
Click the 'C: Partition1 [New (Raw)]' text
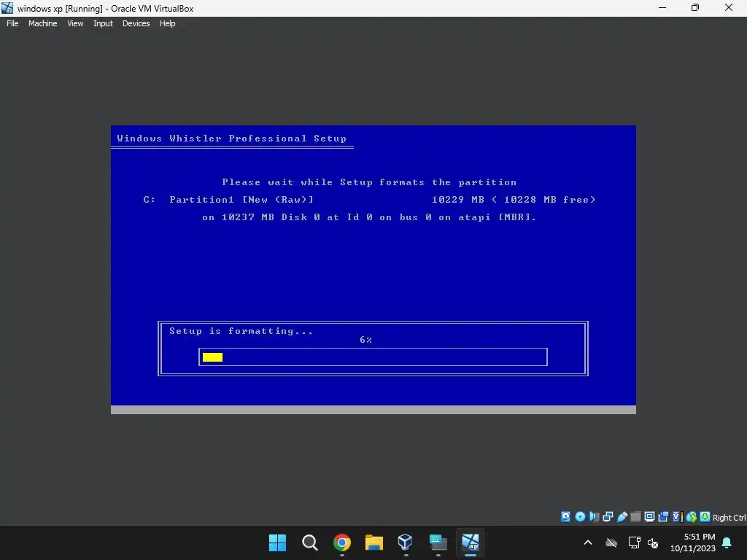coord(228,200)
